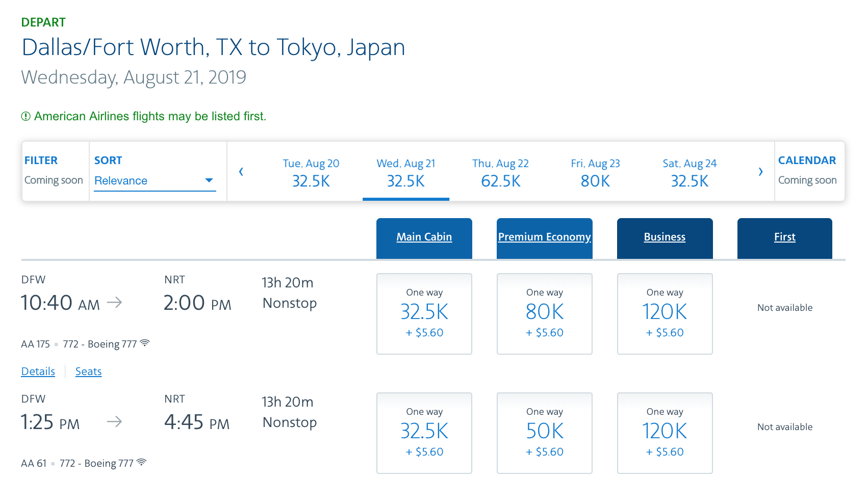Click the next dates arrow
The height and width of the screenshot is (479, 868).
point(760,172)
